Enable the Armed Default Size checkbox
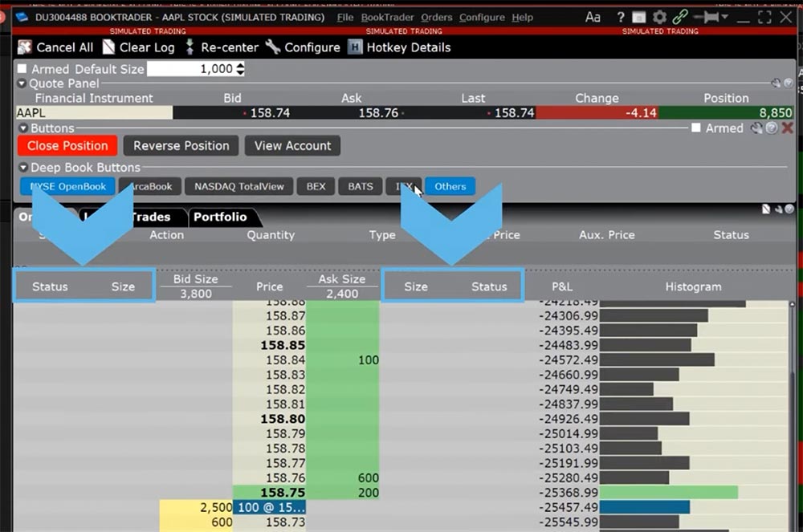Image resolution: width=803 pixels, height=532 pixels. tap(23, 69)
